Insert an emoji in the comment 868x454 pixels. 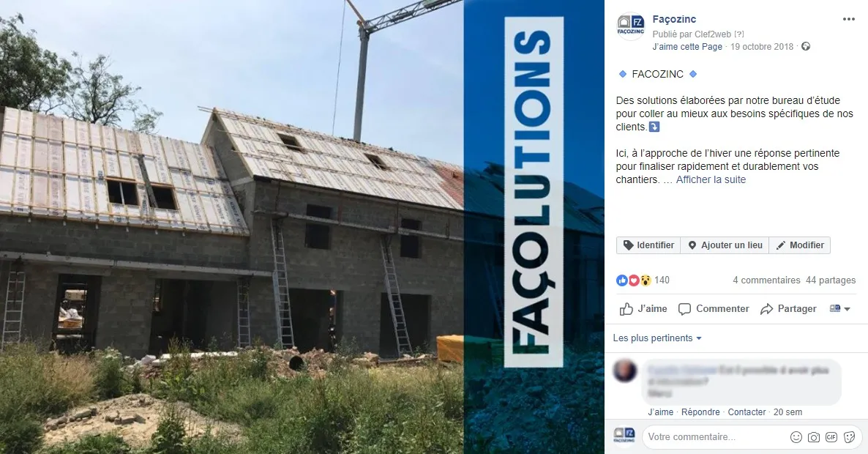click(x=796, y=437)
